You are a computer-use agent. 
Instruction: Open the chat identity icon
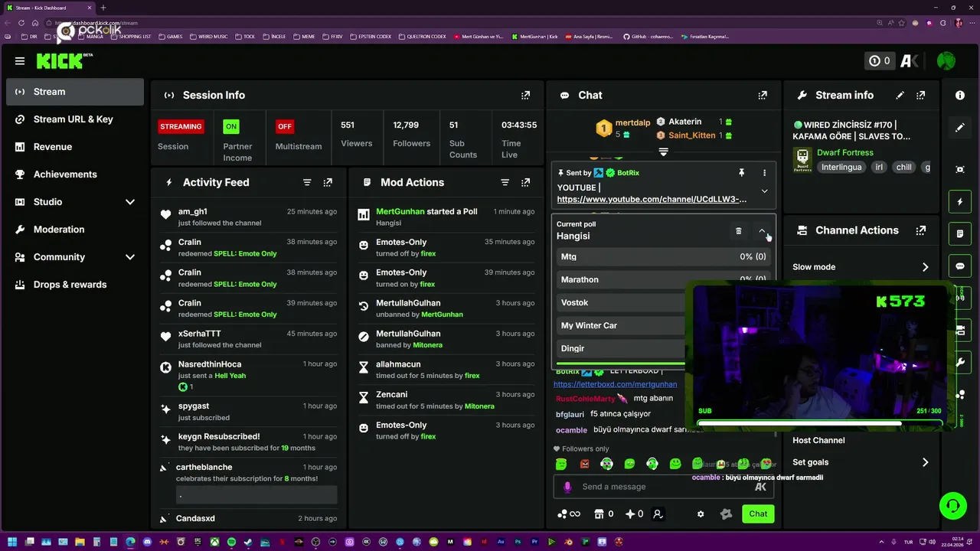point(658,514)
